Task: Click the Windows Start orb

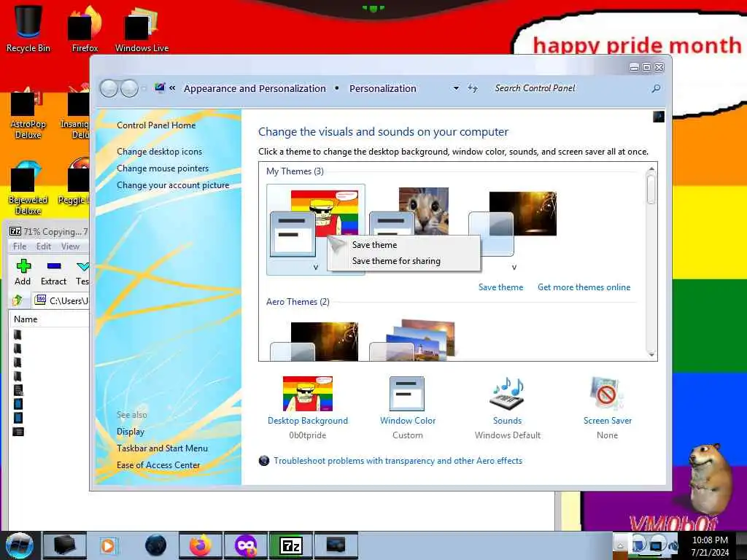Action: (x=19, y=545)
